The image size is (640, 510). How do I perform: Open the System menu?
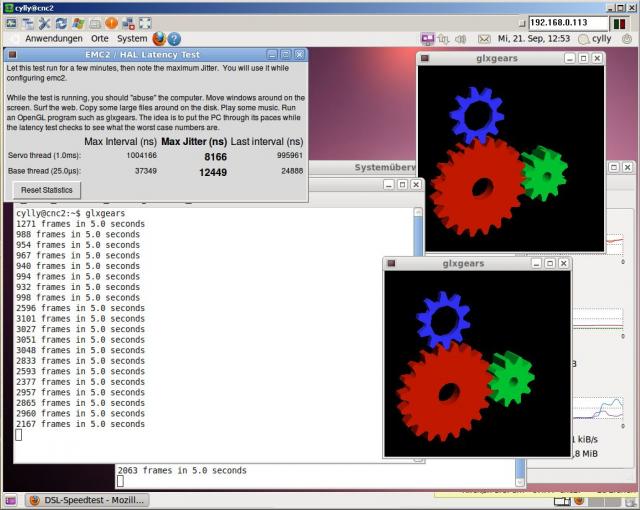(132, 39)
